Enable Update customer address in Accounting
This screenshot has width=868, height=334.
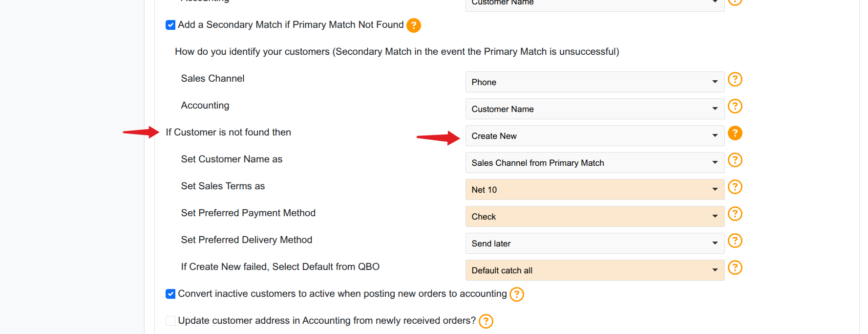tap(170, 321)
